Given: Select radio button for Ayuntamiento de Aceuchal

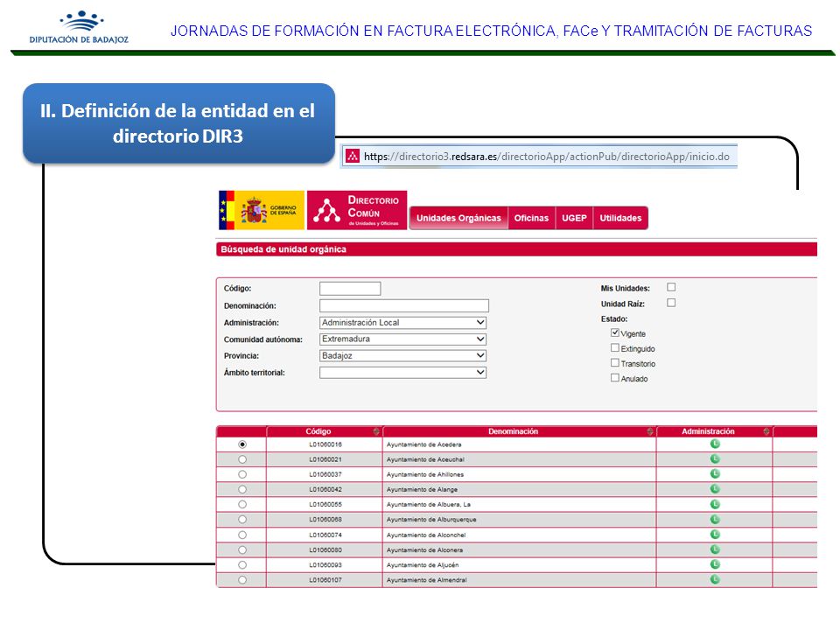Looking at the screenshot, I should (242, 459).
